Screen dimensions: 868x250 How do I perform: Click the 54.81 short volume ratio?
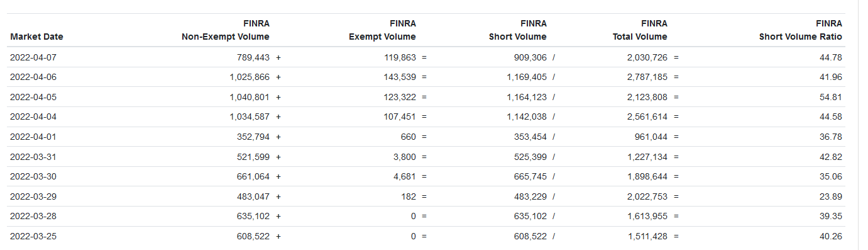(832, 97)
